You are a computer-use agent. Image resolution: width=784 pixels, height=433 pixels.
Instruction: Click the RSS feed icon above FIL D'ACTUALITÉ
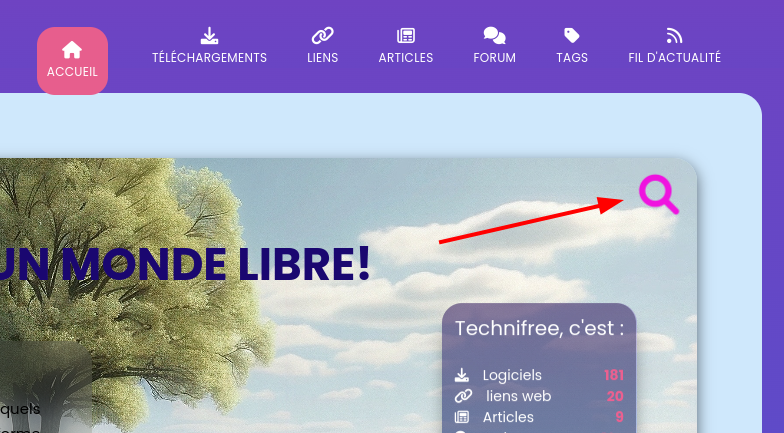coord(674,36)
